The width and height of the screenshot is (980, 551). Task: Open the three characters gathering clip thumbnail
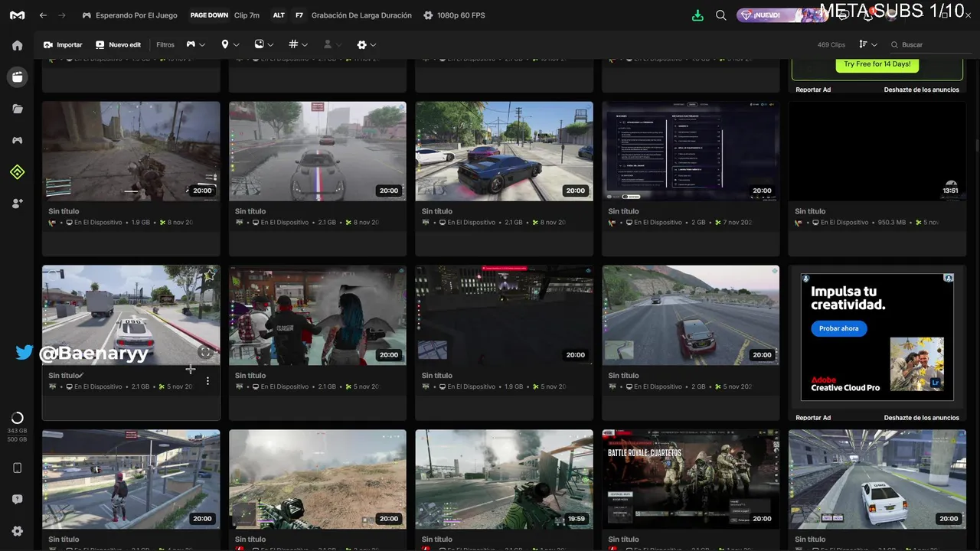[318, 315]
